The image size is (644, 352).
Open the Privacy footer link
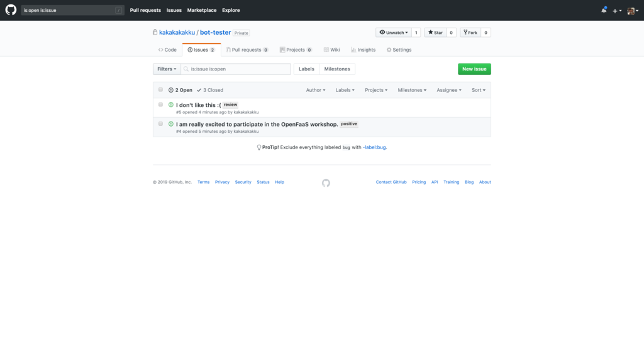(x=222, y=182)
